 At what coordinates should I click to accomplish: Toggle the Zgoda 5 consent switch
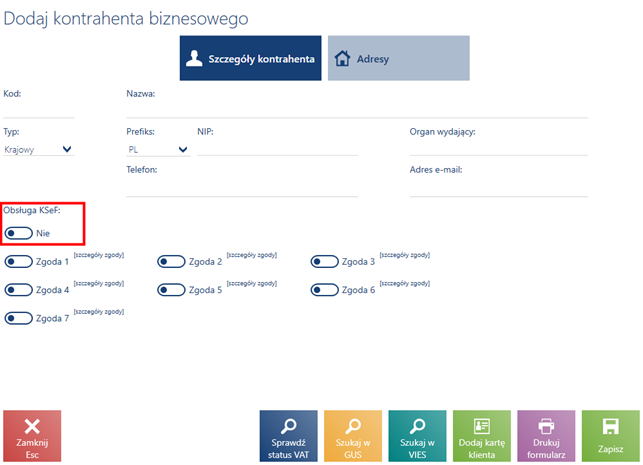point(171,290)
